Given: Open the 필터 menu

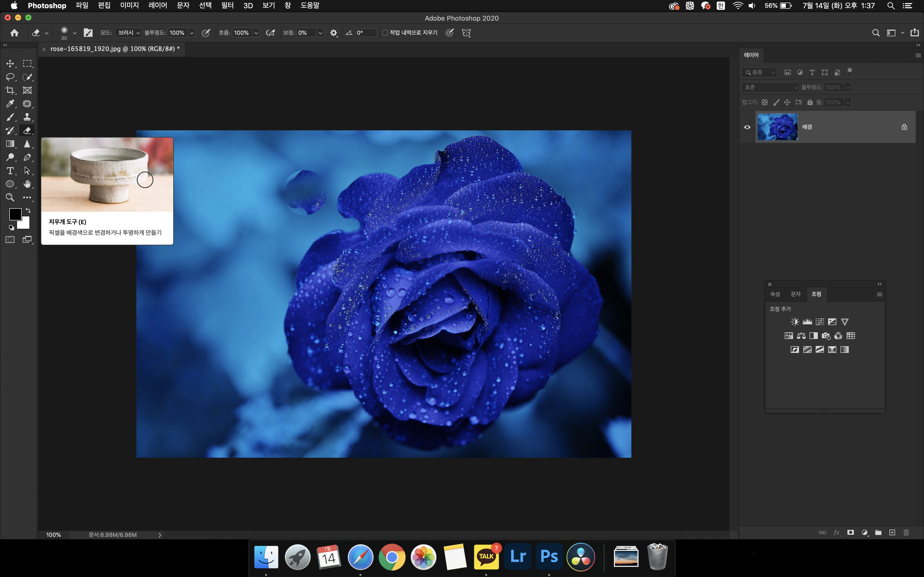Looking at the screenshot, I should (x=227, y=5).
